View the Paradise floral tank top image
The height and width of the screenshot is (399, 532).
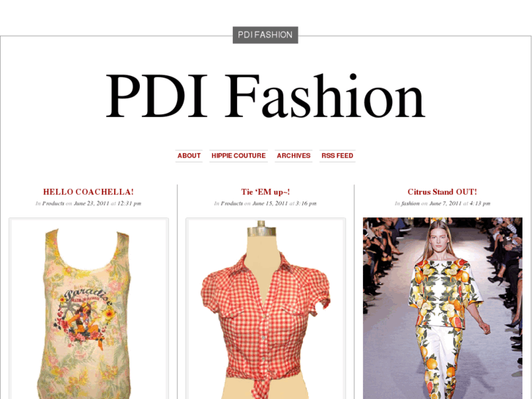click(89, 308)
